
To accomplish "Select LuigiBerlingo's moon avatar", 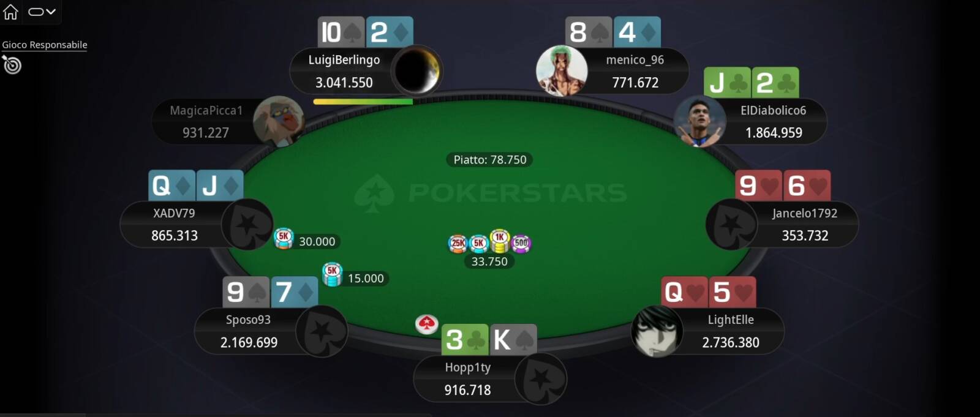I will tap(417, 70).
